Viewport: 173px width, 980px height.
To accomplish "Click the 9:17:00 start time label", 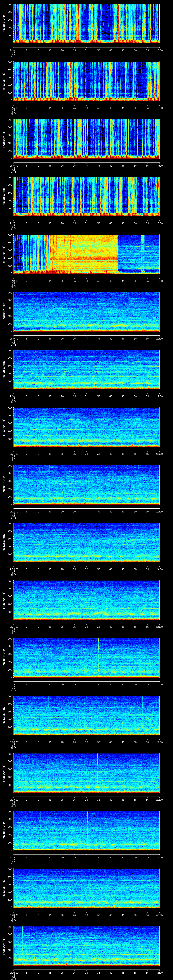I will pyautogui.click(x=14, y=223).
